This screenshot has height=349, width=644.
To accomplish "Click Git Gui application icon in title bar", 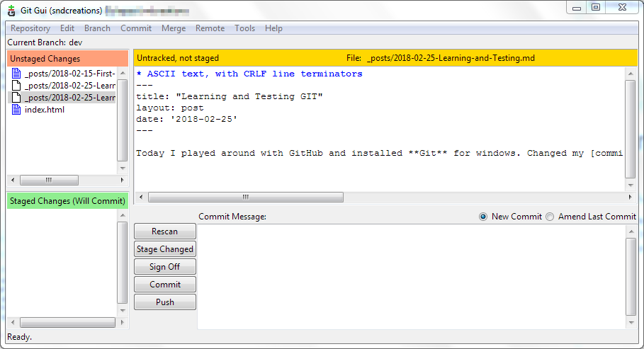I will (x=11, y=11).
